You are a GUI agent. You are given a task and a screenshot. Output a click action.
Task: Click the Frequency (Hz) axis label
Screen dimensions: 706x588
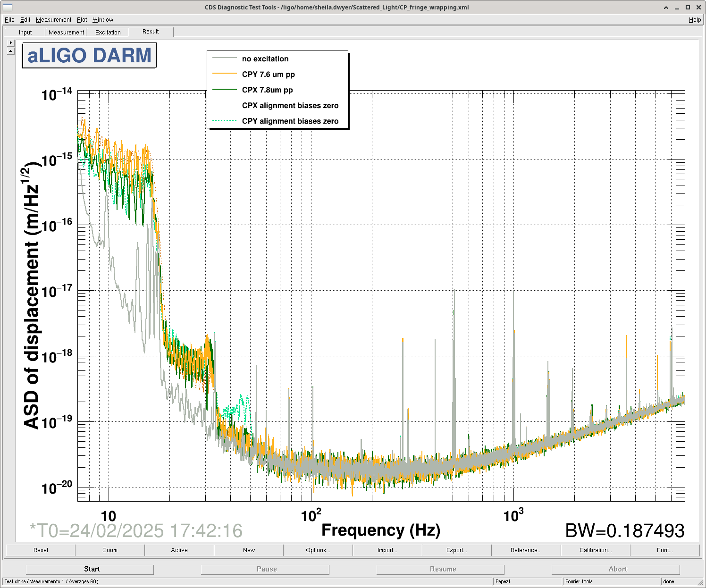coord(381,530)
